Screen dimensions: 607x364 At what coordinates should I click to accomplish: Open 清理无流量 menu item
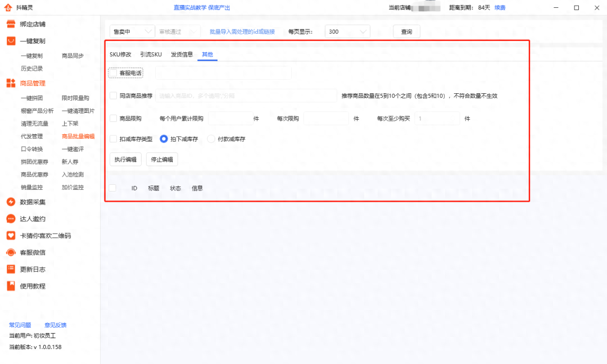[34, 124]
